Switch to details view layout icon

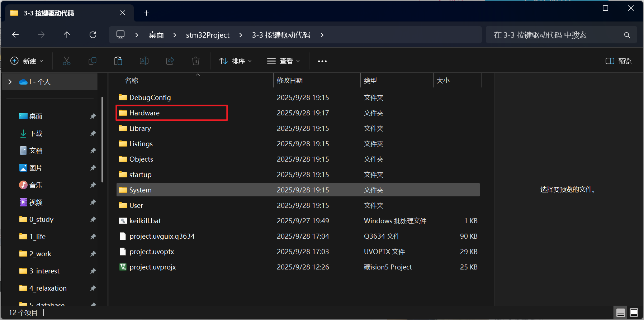[x=621, y=312]
